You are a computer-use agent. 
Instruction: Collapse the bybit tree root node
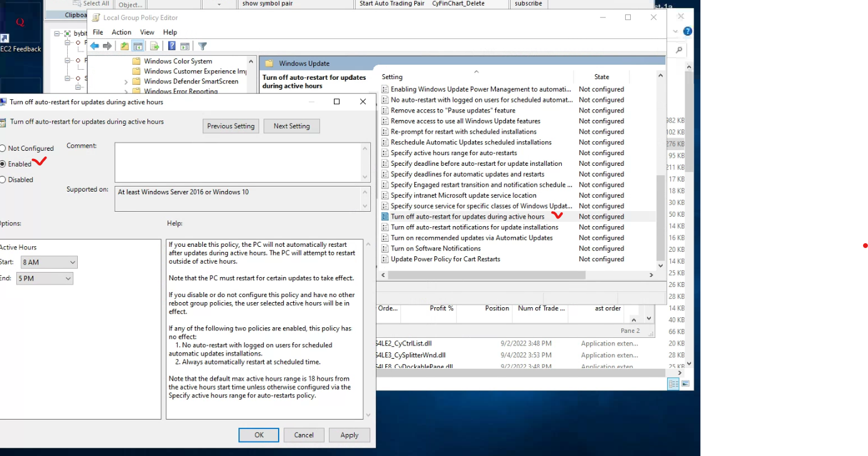point(57,33)
